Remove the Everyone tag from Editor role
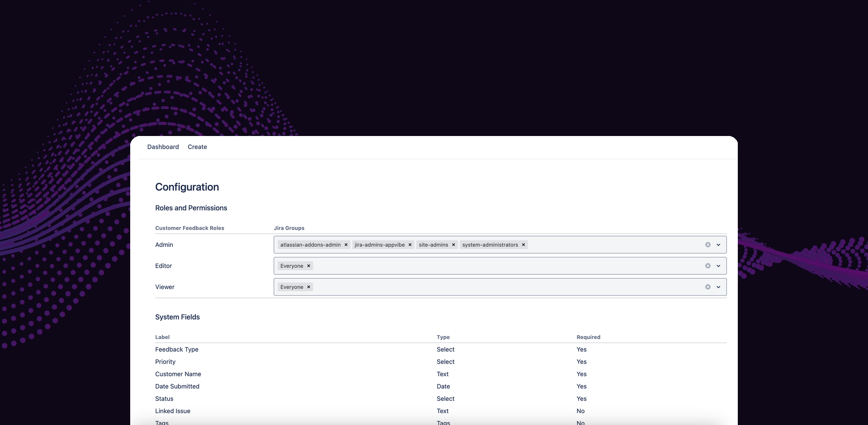The image size is (868, 425). coord(309,266)
